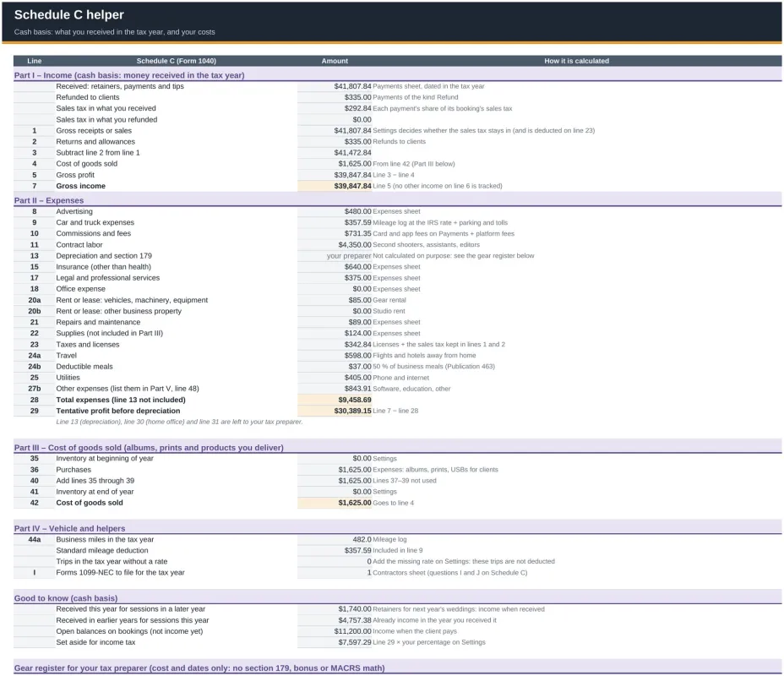The image size is (784, 676).
Task: Click the 'Car and truck expenses' label
Action: 95,222
